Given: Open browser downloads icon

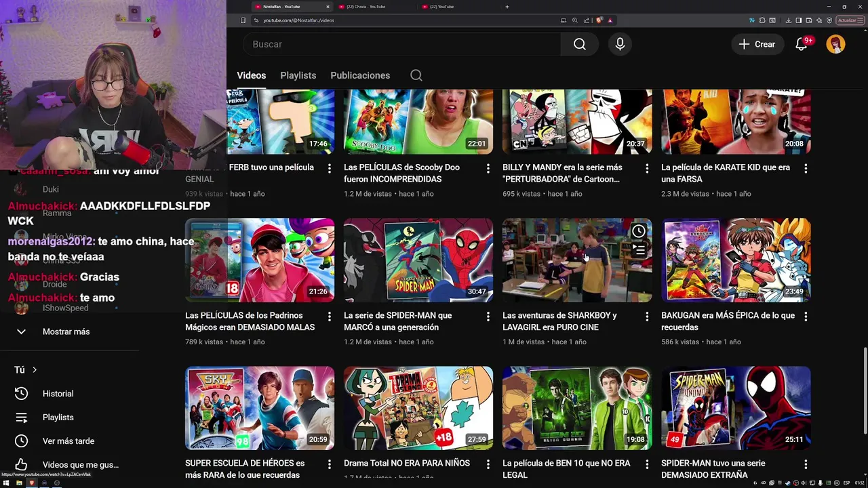Looking at the screenshot, I should 789,20.
